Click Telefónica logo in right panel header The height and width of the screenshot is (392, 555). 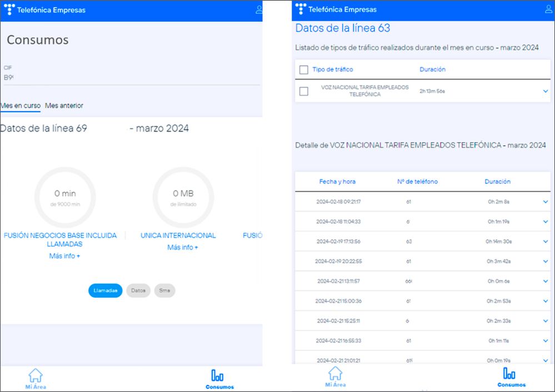301,9
